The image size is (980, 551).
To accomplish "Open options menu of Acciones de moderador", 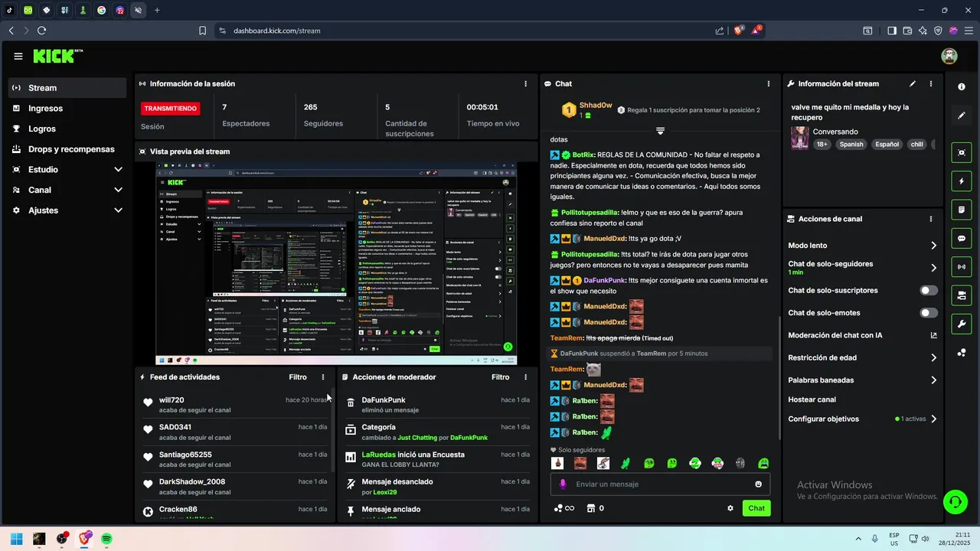I will tap(525, 377).
